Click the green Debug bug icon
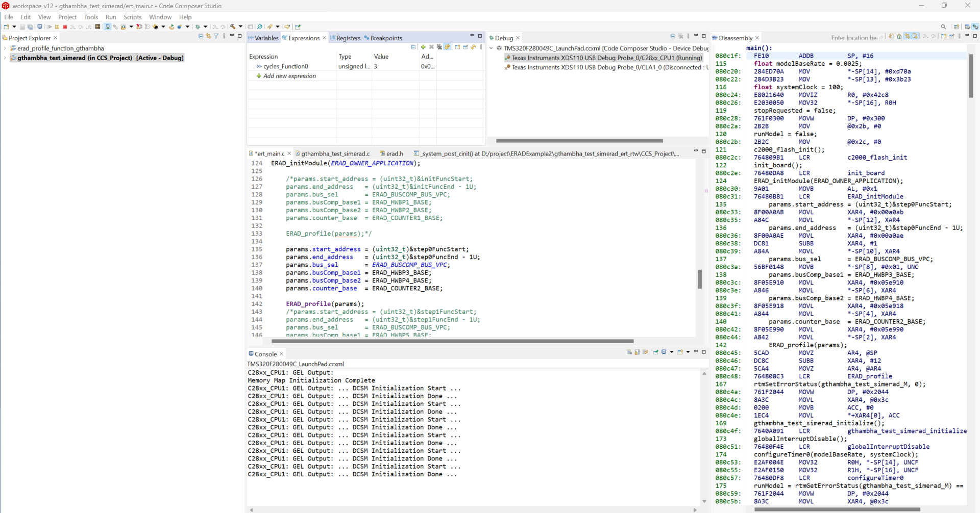The height and width of the screenshot is (513, 980). click(198, 27)
